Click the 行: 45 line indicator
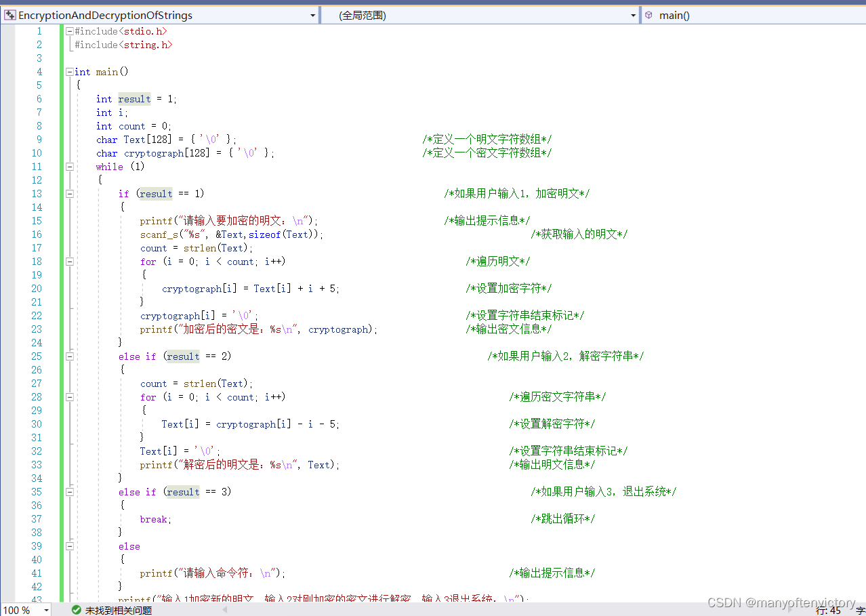 828,610
